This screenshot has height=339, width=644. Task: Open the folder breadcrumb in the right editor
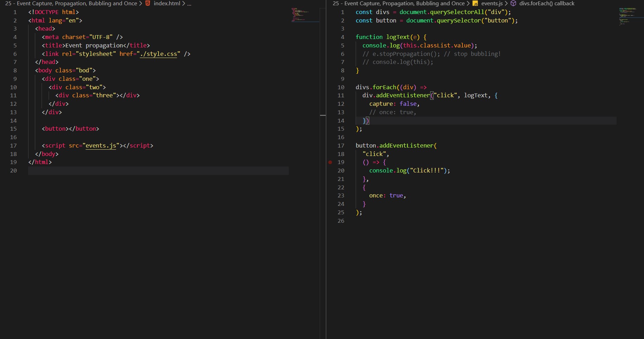coord(398,3)
